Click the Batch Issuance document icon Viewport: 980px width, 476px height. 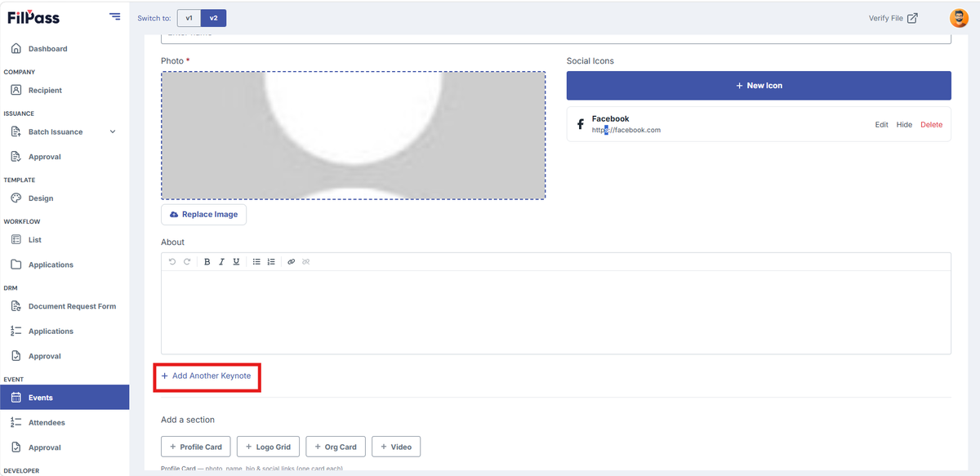pyautogui.click(x=16, y=132)
